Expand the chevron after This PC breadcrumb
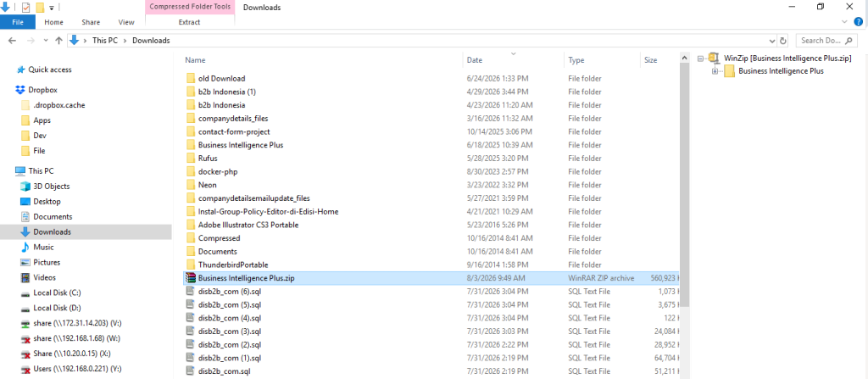This screenshot has height=379, width=868. 125,41
